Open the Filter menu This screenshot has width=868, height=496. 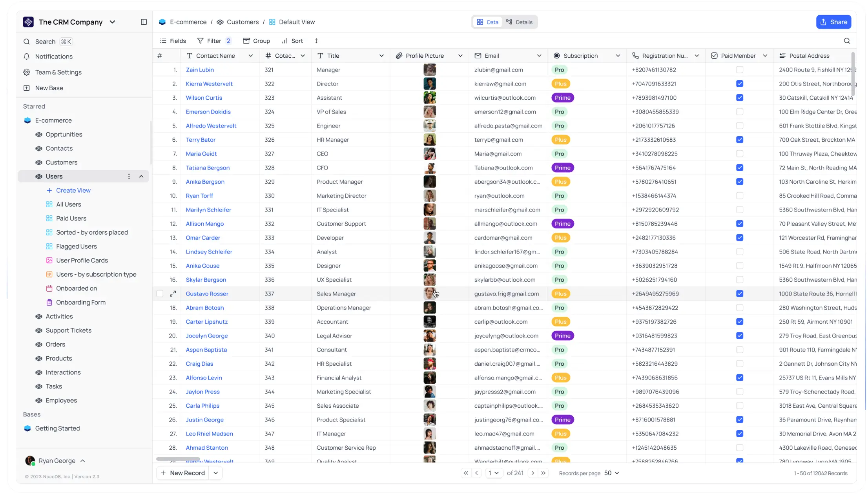(214, 41)
